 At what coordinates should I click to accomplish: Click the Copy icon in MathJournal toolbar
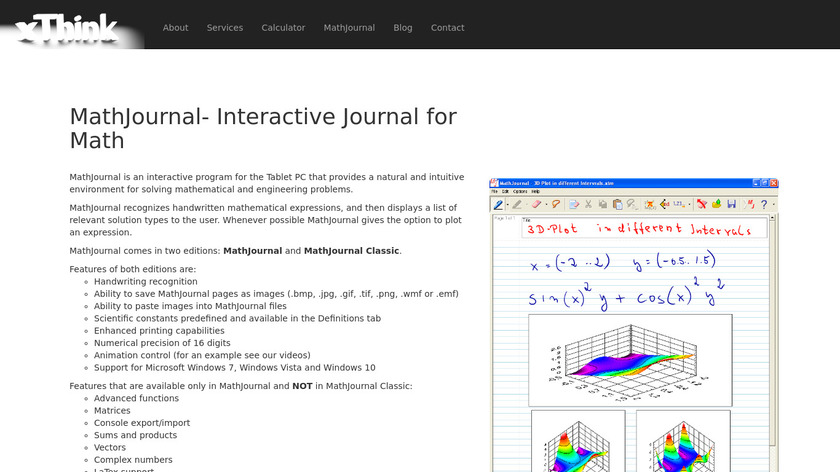click(x=603, y=204)
